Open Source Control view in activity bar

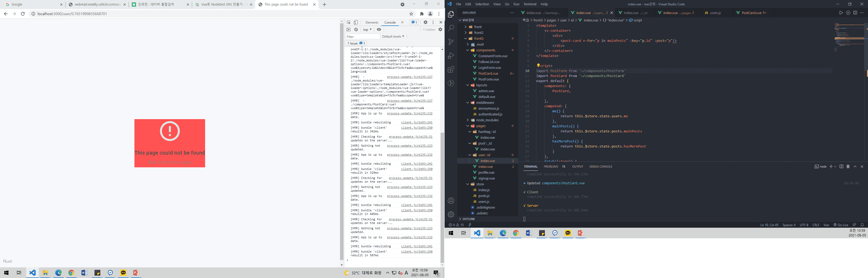click(451, 42)
